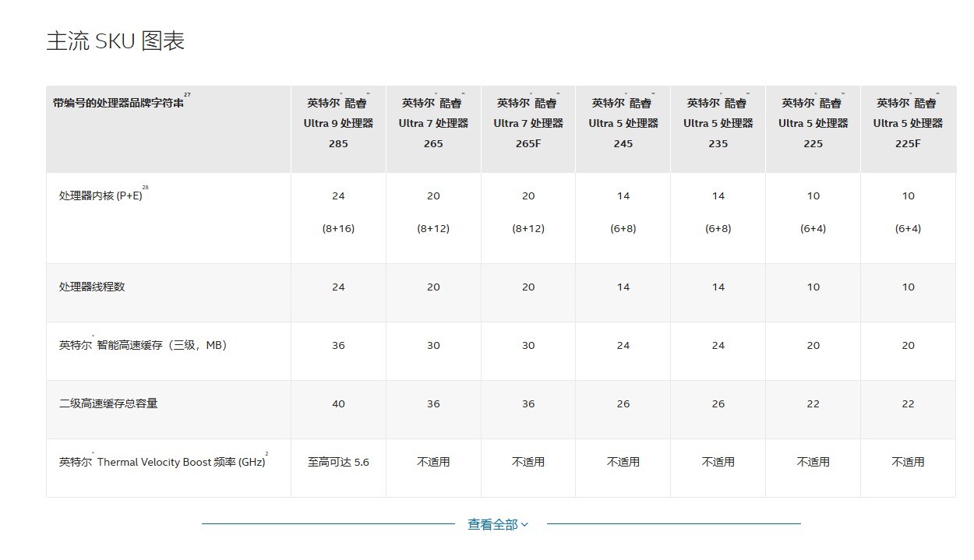974x560 pixels.
Task: Select the Ultra 5 处理器 235 column header
Action: click(x=718, y=129)
